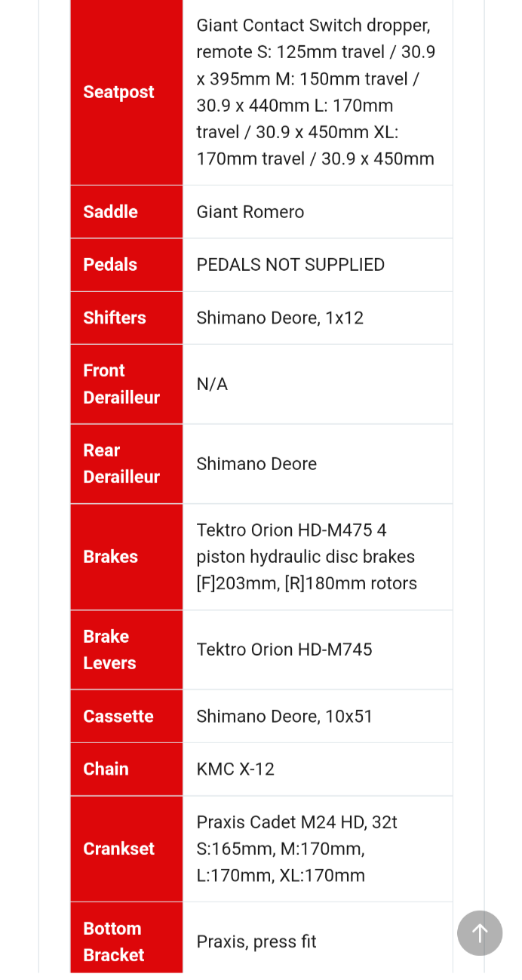Select the Shimano Deore, 1x12 value
The height and width of the screenshot is (980, 522).
[x=280, y=318]
